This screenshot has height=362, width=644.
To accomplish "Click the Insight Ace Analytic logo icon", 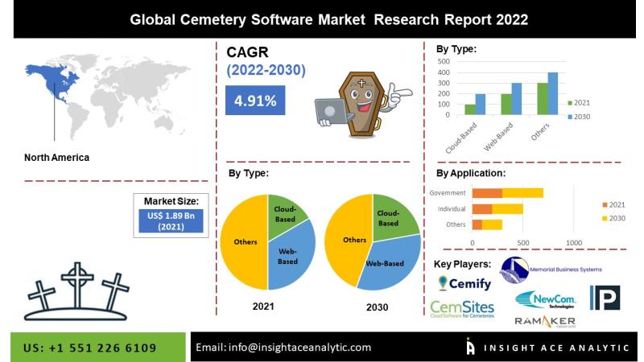I will pyautogui.click(x=471, y=346).
